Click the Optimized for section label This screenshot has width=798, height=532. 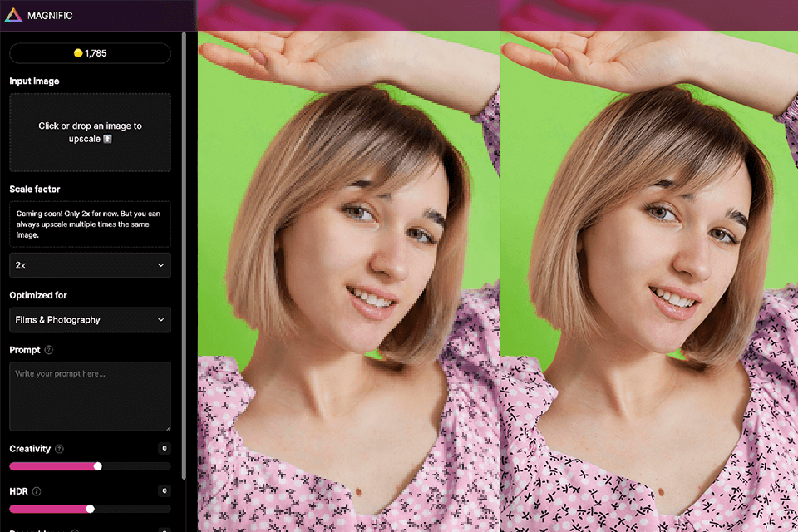[38, 295]
